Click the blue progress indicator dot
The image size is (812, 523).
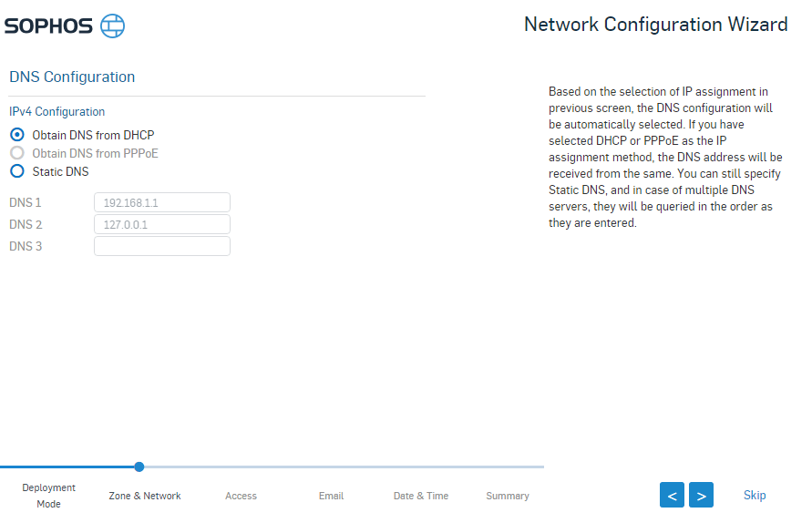(139, 467)
